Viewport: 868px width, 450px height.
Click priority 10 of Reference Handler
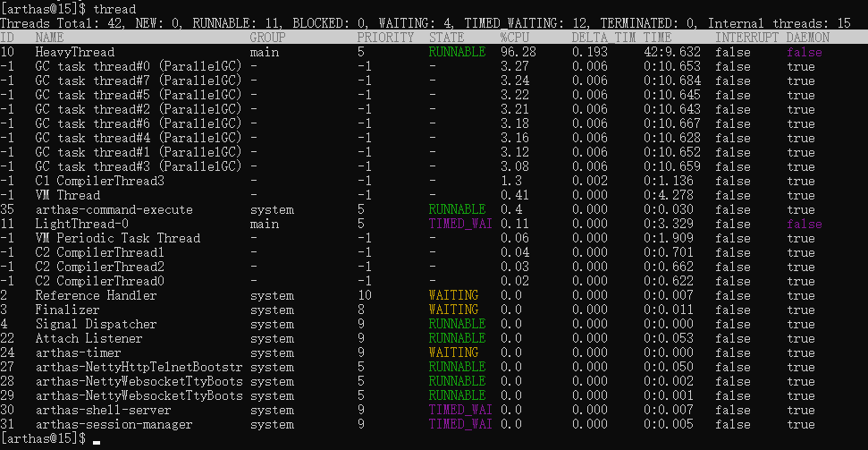364,295
